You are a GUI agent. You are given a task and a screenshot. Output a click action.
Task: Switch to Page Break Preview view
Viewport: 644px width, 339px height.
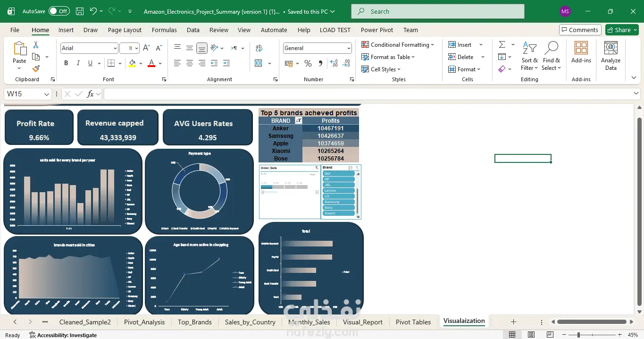click(x=550, y=335)
